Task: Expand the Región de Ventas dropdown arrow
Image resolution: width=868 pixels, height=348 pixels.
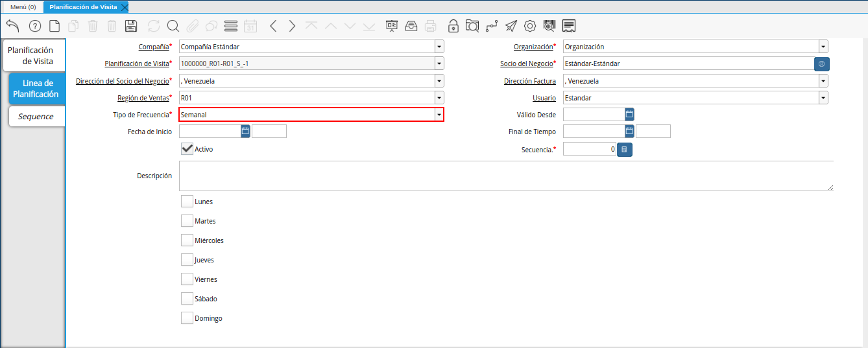Action: pos(439,97)
